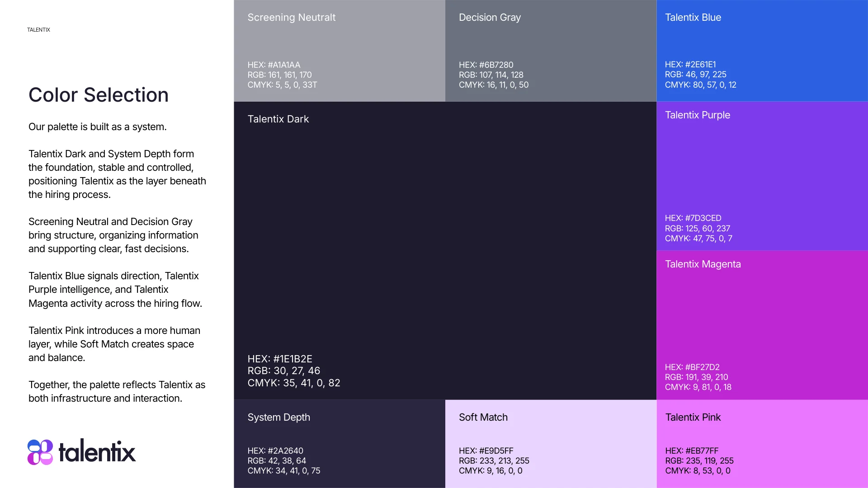Pick the System Depth swatch

[x=340, y=444]
